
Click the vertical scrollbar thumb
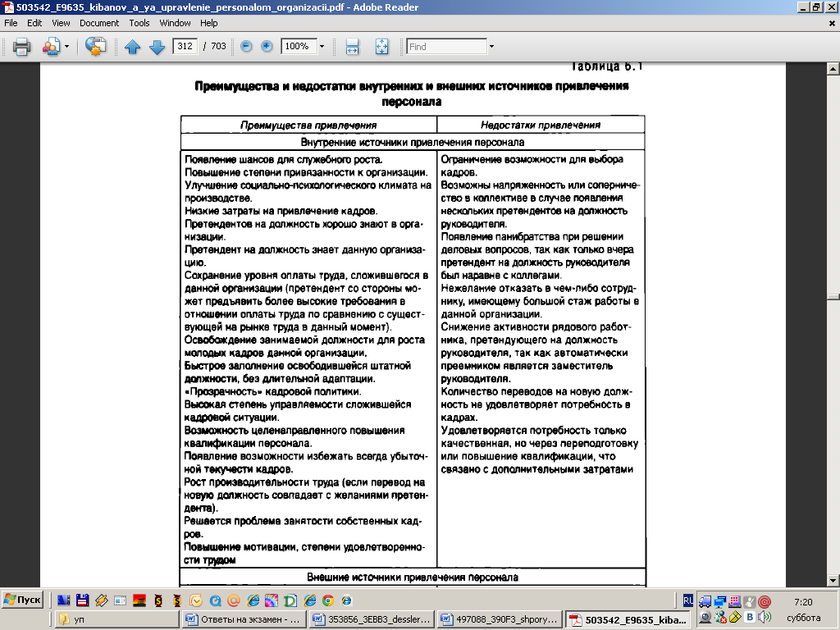coord(833,296)
